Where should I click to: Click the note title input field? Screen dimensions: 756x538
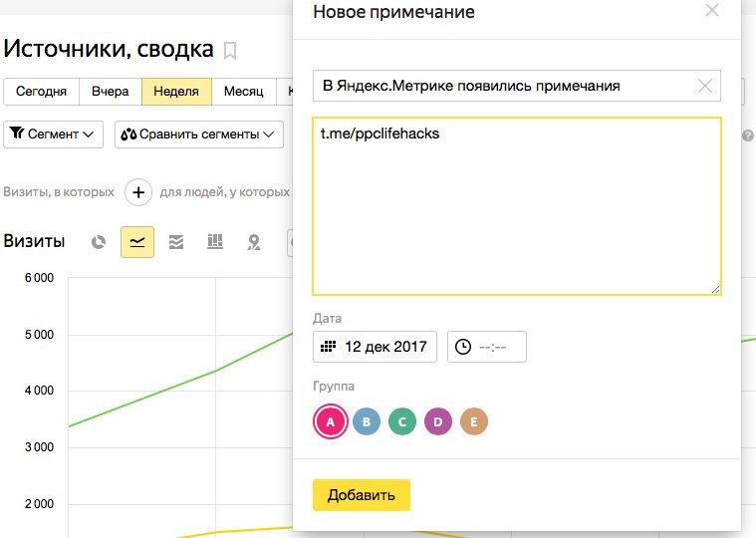(x=516, y=86)
